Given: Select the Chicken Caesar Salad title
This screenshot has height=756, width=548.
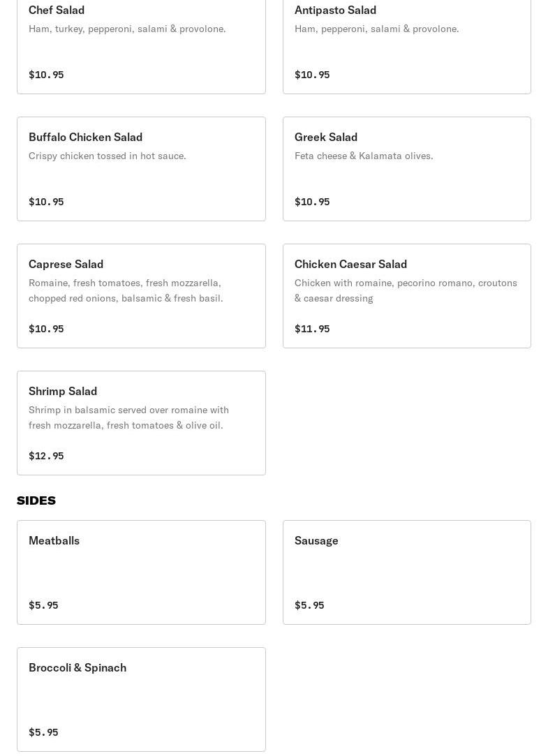Looking at the screenshot, I should pyautogui.click(x=350, y=264).
